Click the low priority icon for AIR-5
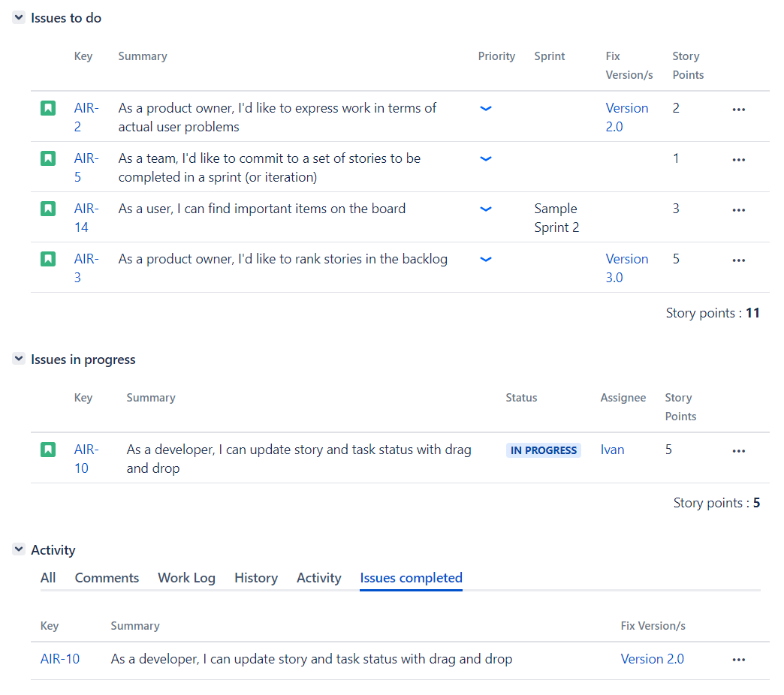Screen dimensions: 784x695 tap(486, 159)
